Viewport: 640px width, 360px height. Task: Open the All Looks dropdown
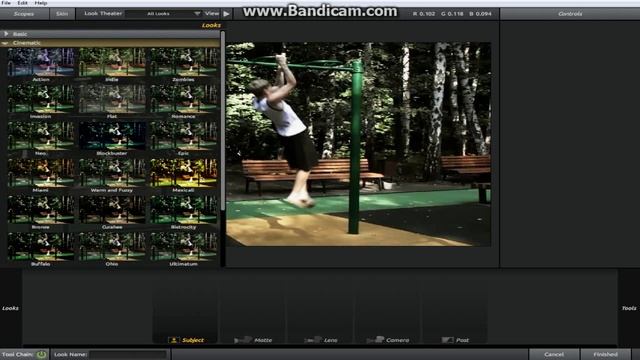point(163,14)
